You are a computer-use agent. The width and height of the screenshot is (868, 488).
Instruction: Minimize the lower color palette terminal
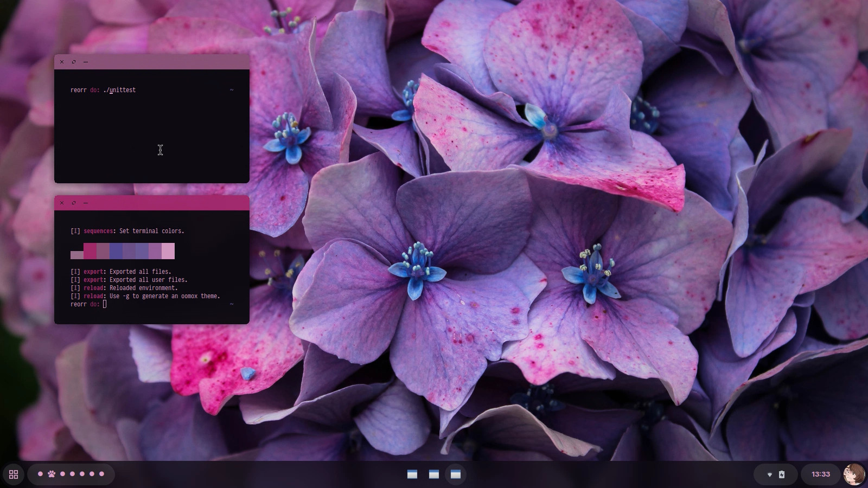click(x=86, y=203)
